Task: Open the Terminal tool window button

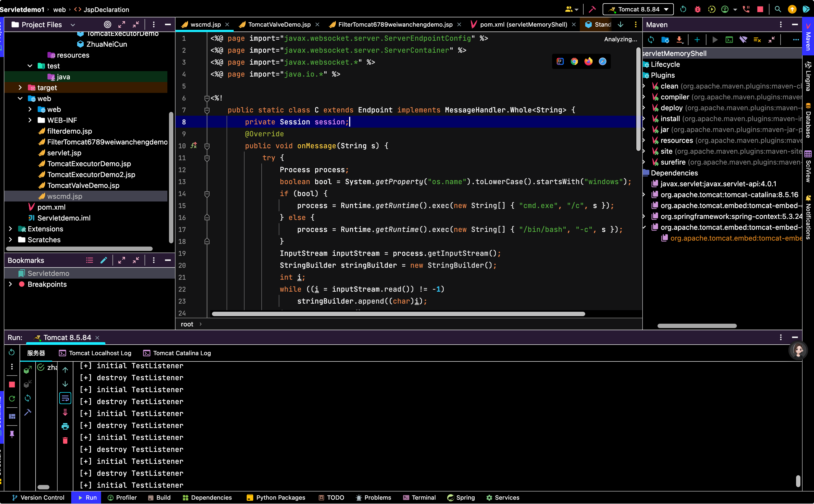Action: [x=419, y=497]
